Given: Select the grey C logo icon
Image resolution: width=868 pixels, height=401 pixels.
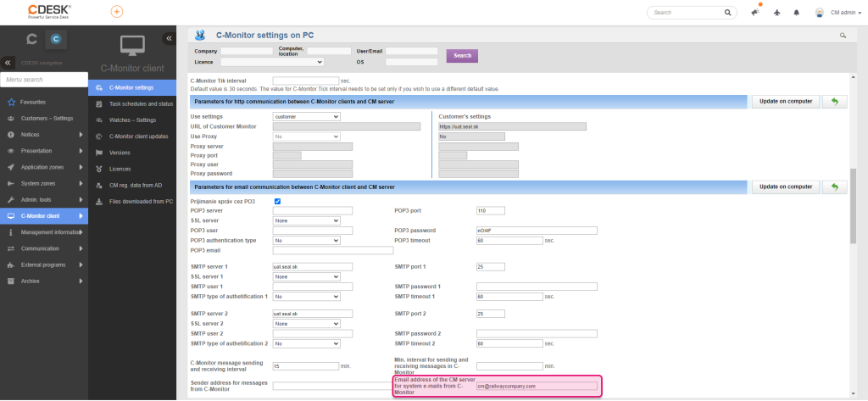Looking at the screenshot, I should tap(32, 39).
